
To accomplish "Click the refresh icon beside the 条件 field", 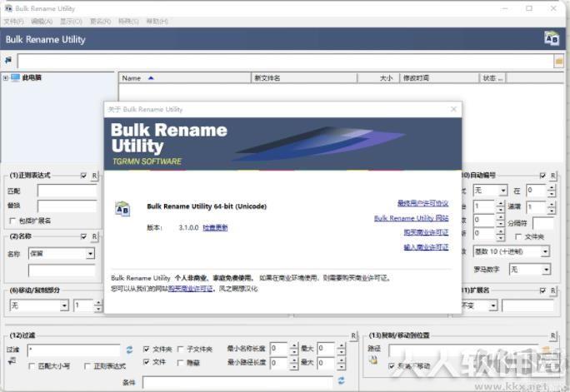I will tap(341, 380).
